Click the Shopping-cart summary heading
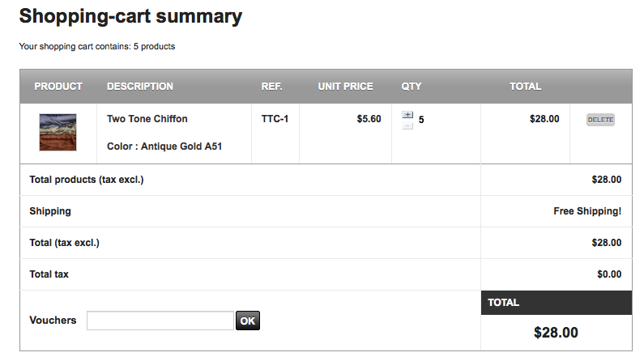 pyautogui.click(x=130, y=15)
